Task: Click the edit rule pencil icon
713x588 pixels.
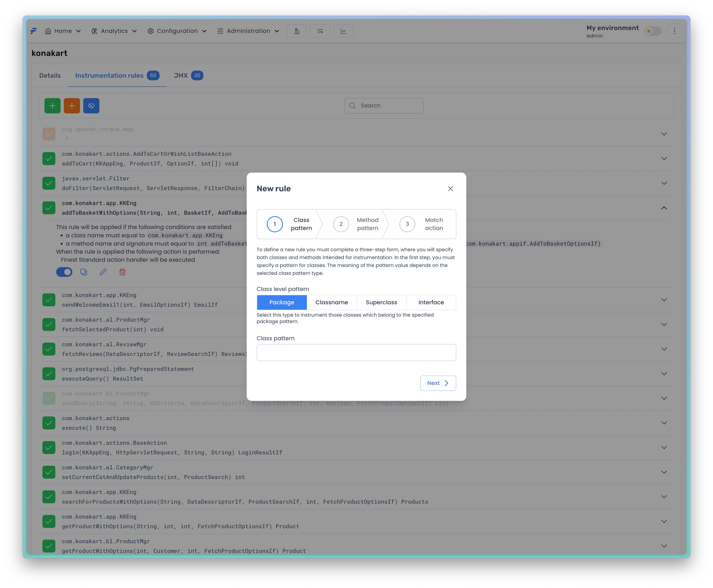Action: 103,272
